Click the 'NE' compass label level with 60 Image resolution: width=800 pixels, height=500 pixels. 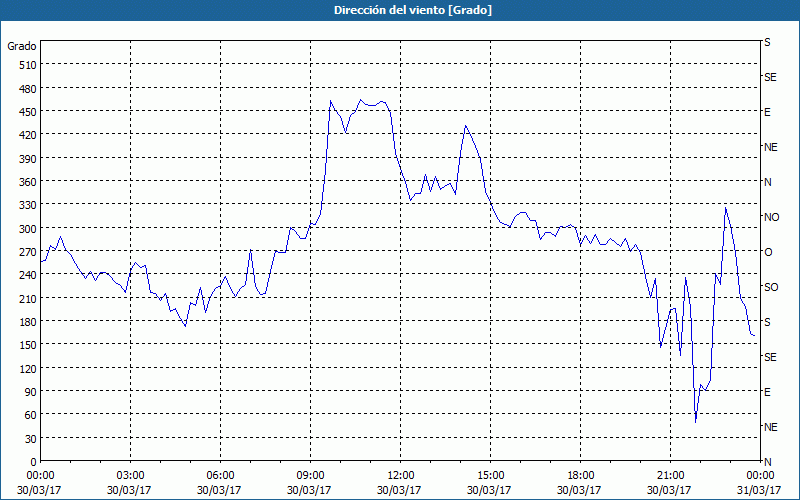coord(770,427)
